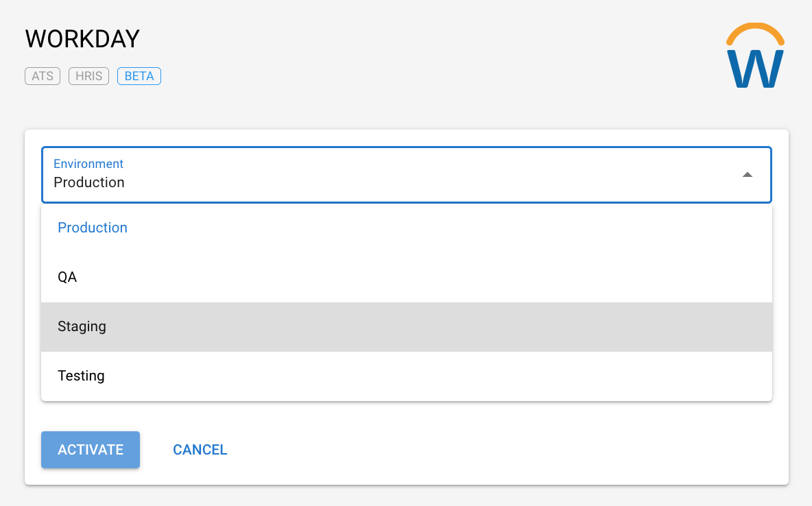The image size is (812, 506).
Task: Select the ATS tag
Action: [x=43, y=76]
